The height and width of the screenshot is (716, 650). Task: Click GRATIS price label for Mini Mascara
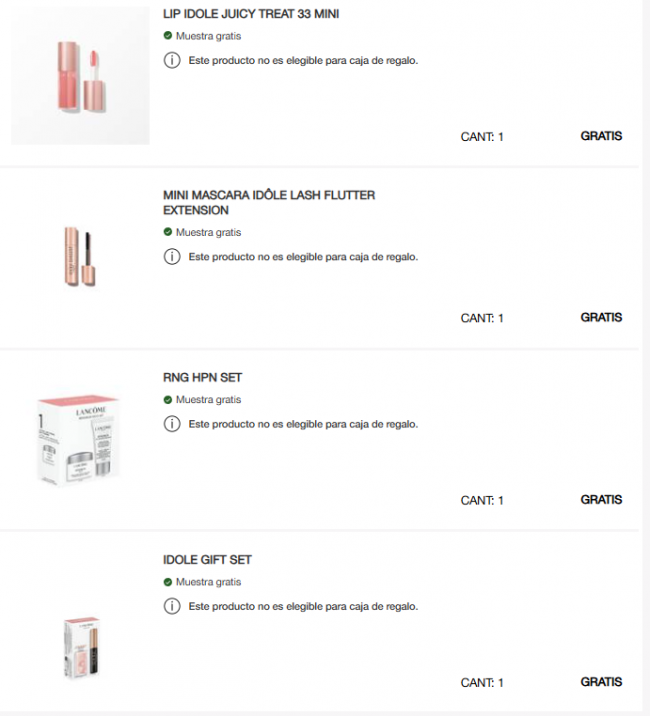click(x=601, y=317)
